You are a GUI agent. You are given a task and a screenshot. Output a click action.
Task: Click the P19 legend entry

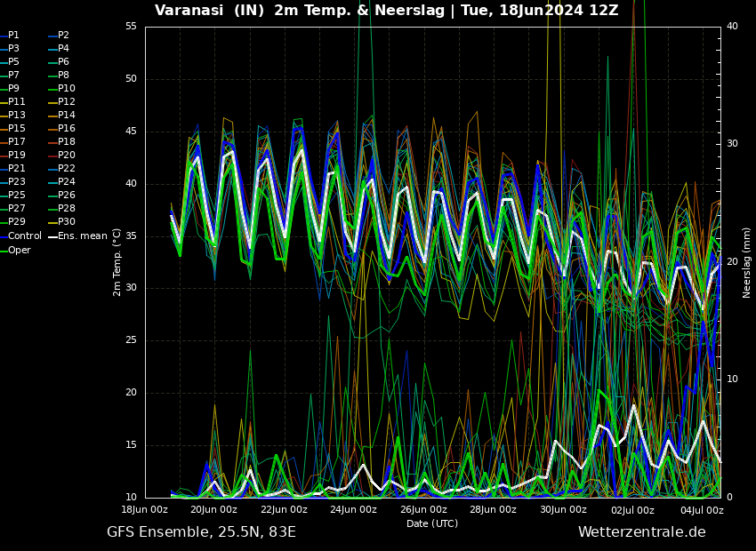13,155
